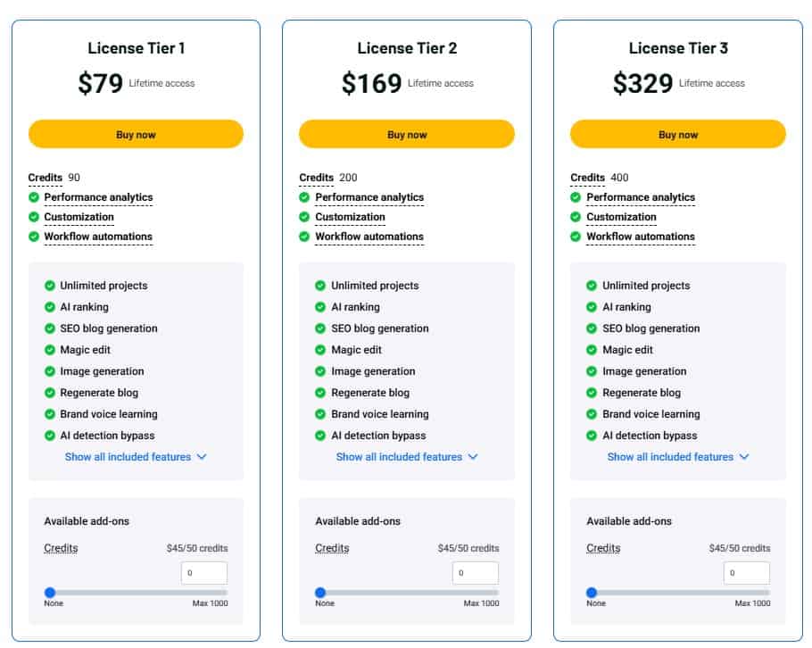The height and width of the screenshot is (648, 812).
Task: Purchase License Tier 3 with Buy now
Action: click(678, 135)
